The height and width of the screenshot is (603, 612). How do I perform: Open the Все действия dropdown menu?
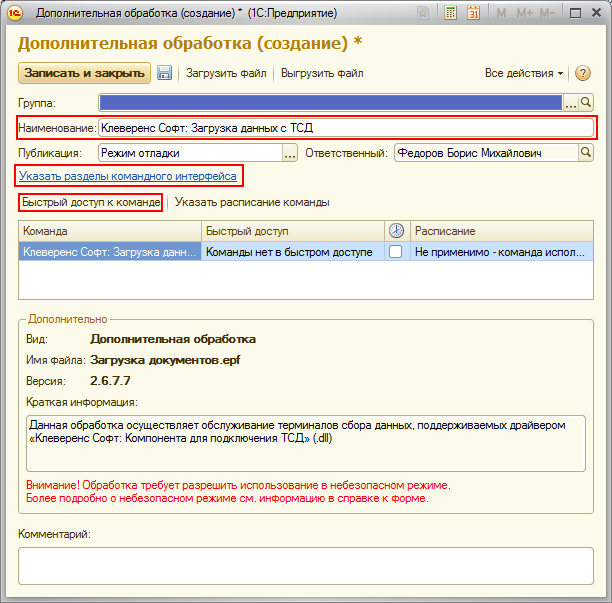click(523, 73)
